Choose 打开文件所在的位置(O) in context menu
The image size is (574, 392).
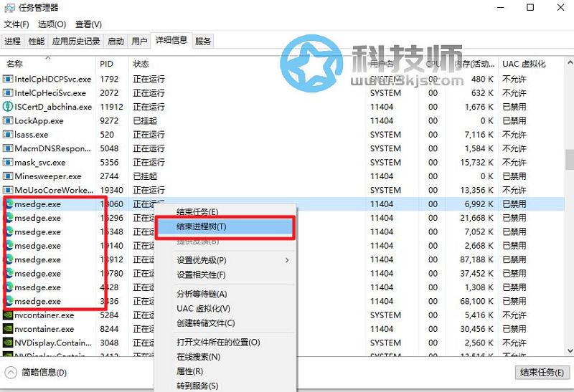(x=219, y=343)
